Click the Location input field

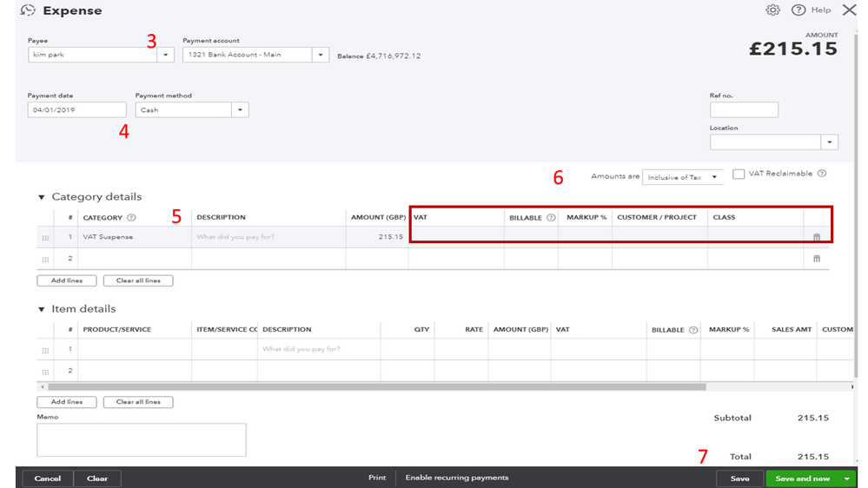pos(765,142)
